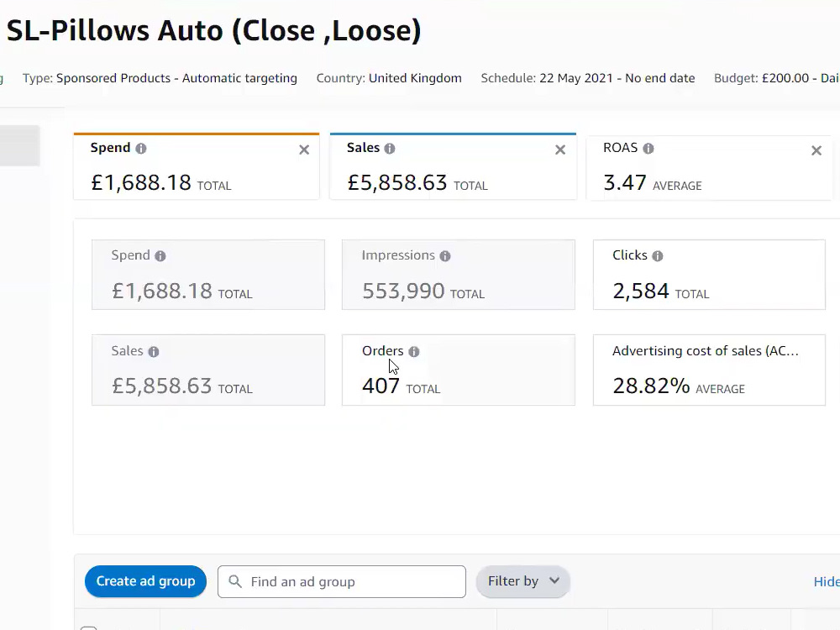The width and height of the screenshot is (840, 630).
Task: Select the Orders metric tile
Action: [459, 370]
